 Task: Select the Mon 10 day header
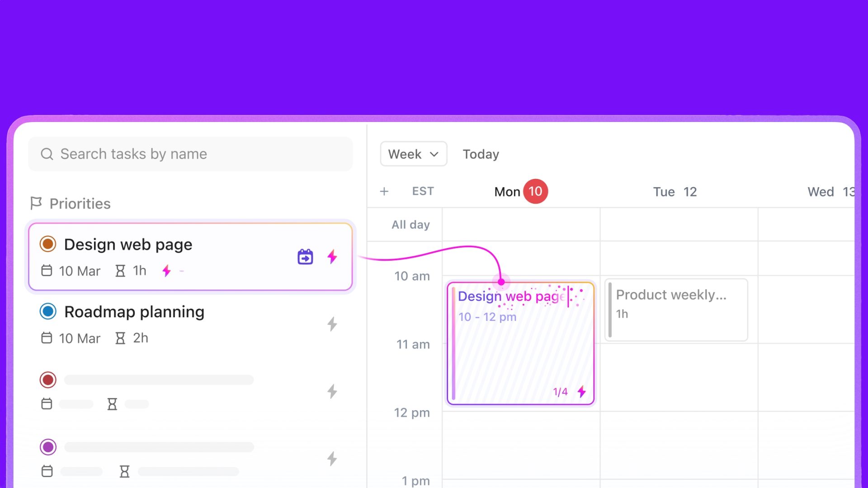521,192
